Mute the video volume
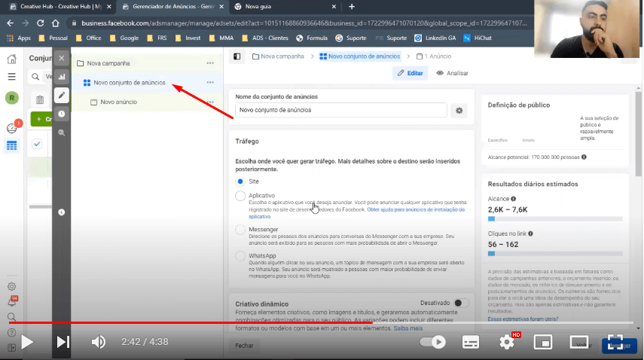 point(98,341)
